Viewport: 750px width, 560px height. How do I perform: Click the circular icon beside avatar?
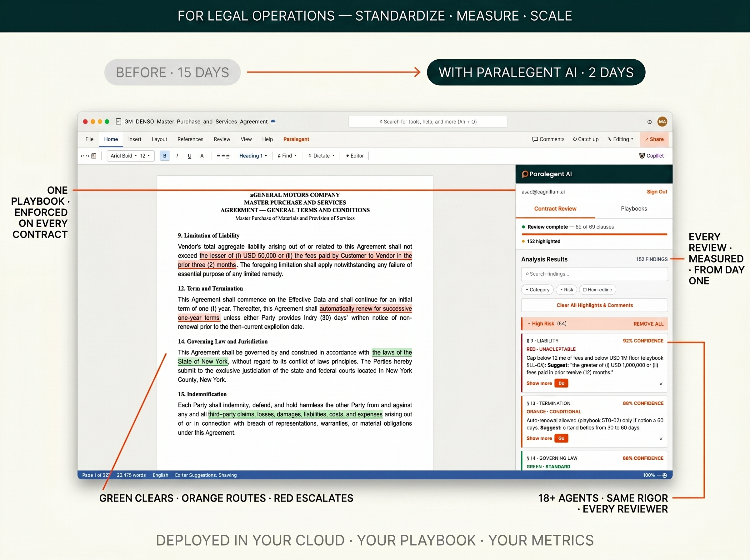[649, 122]
